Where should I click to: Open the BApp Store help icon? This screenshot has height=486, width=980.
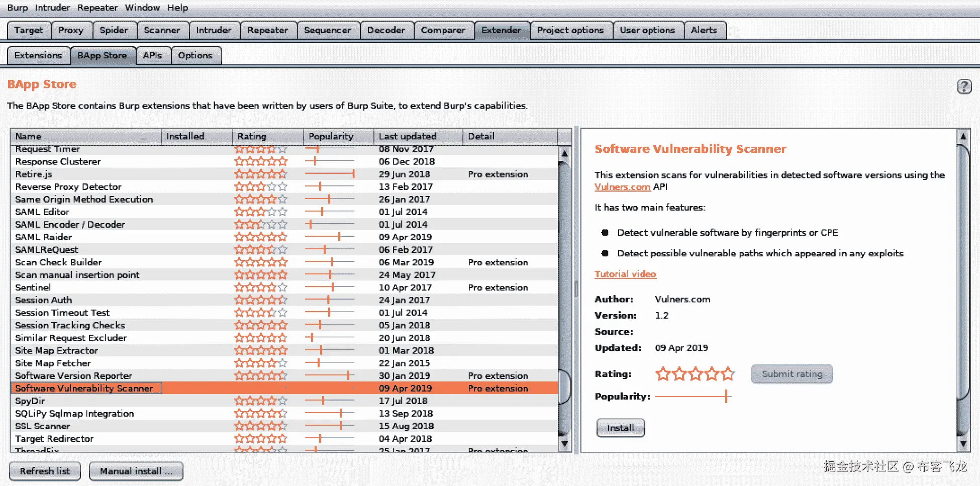click(x=964, y=86)
